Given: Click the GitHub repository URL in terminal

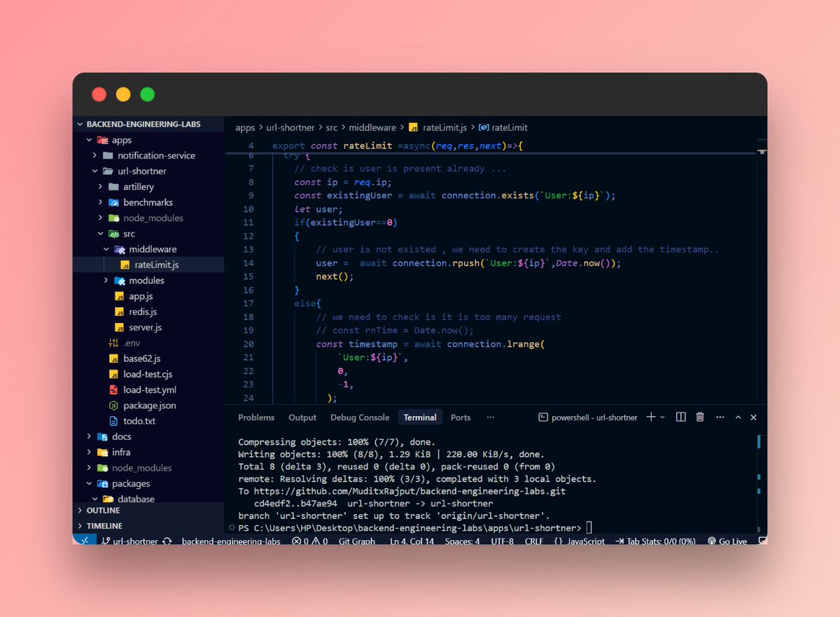Looking at the screenshot, I should 410,491.
